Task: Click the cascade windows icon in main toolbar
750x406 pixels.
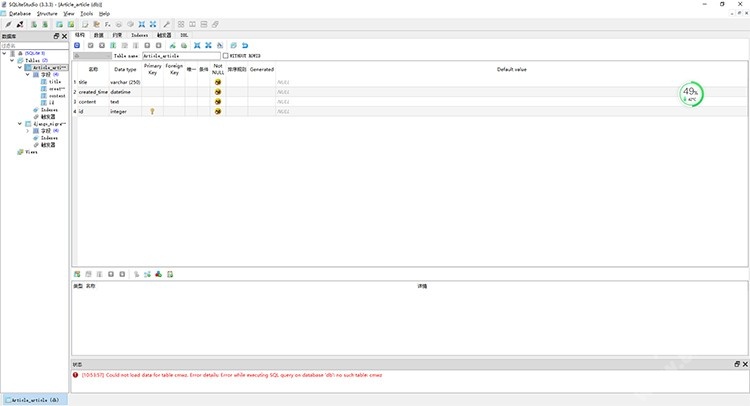Action: pyautogui.click(x=215, y=24)
